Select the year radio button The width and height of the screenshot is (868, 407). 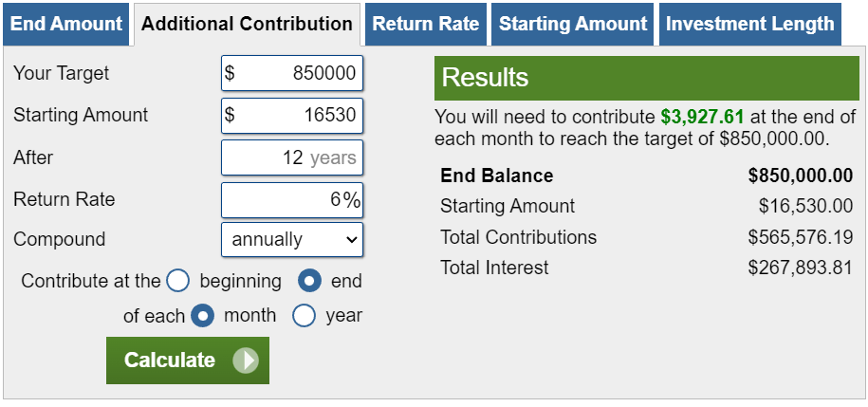click(x=304, y=316)
